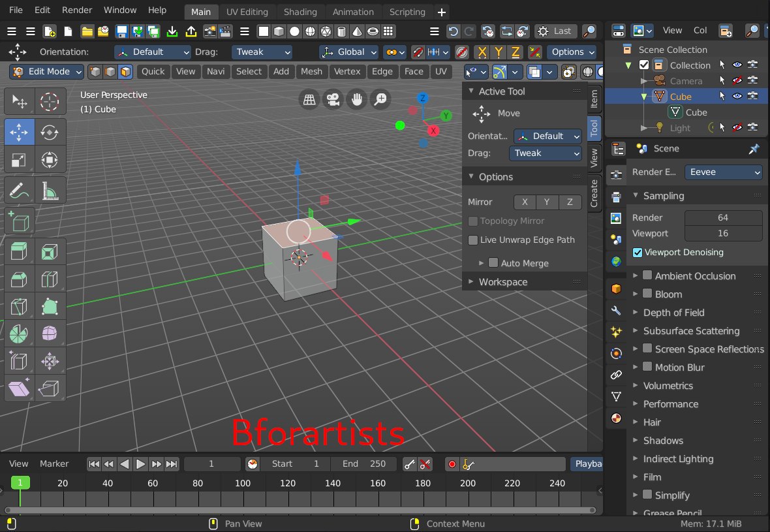Click the Undo arrow icon
770x532 pixels.
pos(454,31)
